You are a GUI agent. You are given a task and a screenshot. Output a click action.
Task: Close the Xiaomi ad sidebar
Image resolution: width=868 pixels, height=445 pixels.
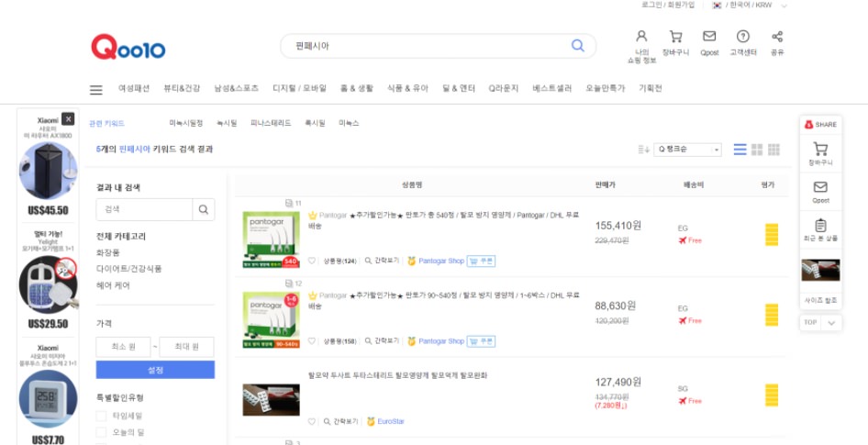(x=68, y=119)
